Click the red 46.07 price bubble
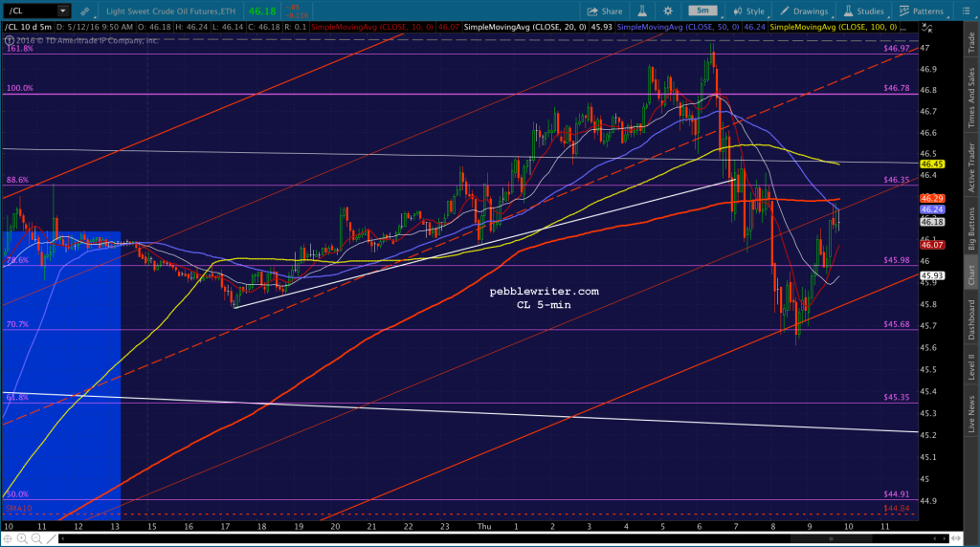The height and width of the screenshot is (547, 980). 932,246
